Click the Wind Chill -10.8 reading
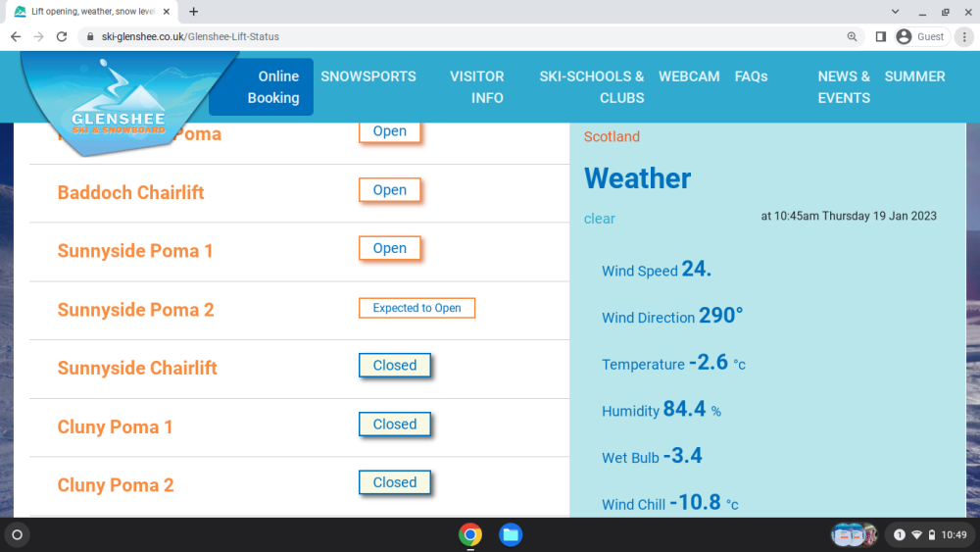980x552 pixels. 670,503
